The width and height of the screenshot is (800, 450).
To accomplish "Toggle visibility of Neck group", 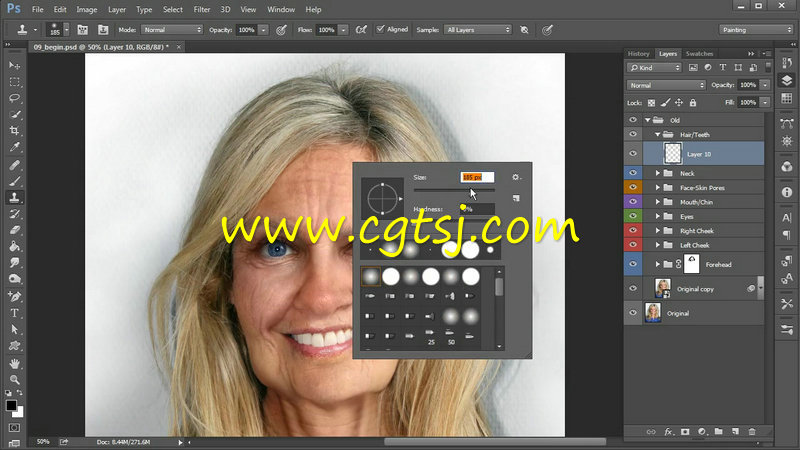I will tap(633, 173).
